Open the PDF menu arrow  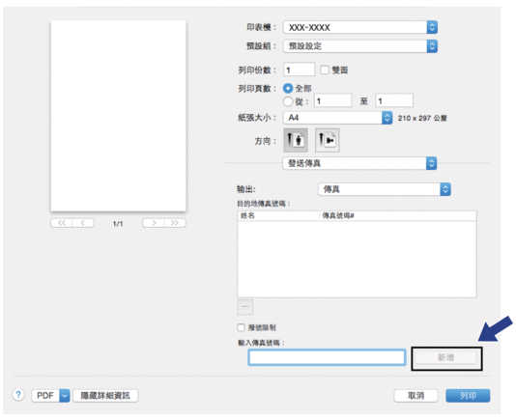pyautogui.click(x=65, y=396)
